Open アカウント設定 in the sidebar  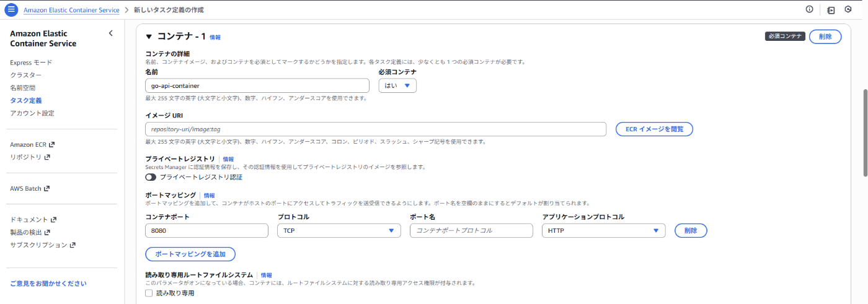[x=32, y=113]
